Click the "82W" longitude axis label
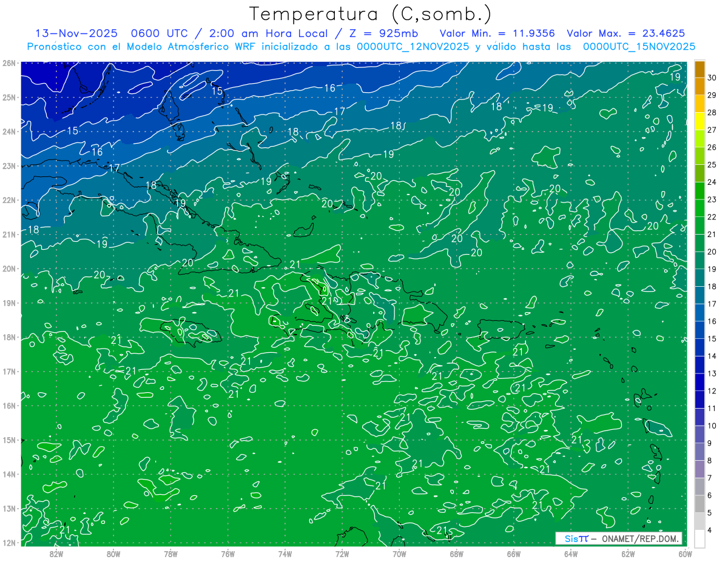The image size is (728, 562). [x=56, y=554]
